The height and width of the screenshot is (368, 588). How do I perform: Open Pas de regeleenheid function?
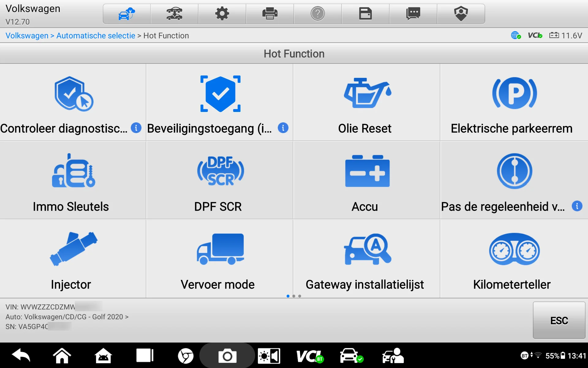point(514,180)
